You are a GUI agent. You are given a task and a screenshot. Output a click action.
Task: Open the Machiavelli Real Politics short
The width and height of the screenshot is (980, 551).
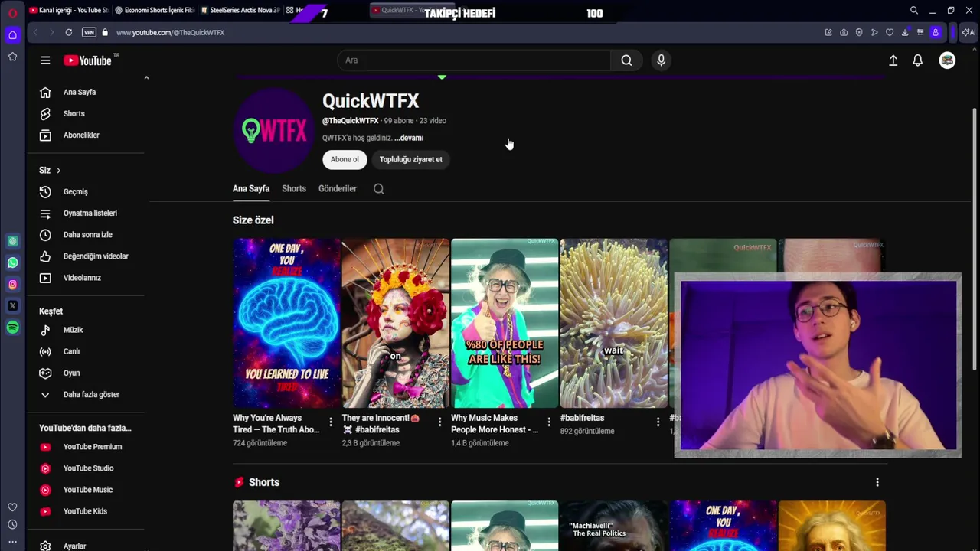[613, 526]
